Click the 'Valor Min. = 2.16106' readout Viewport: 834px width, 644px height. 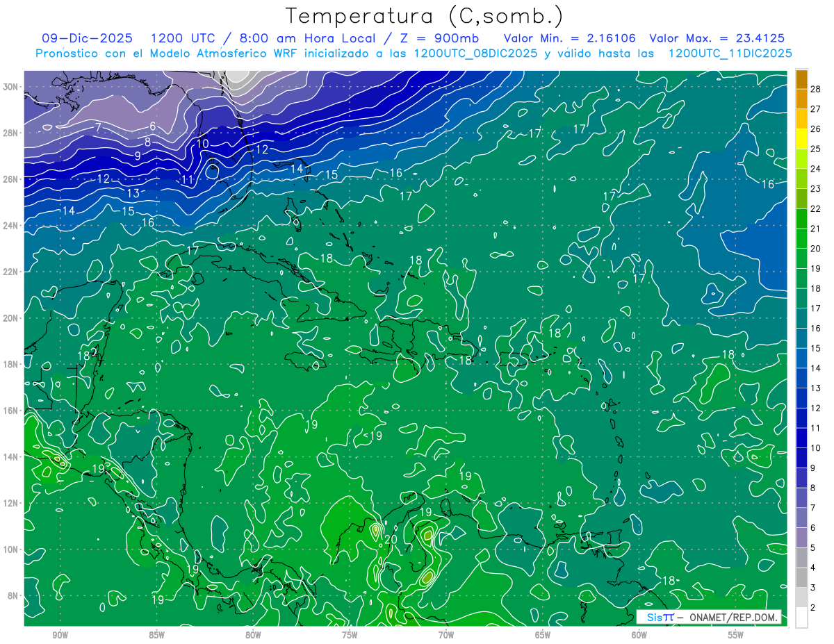pyautogui.click(x=570, y=38)
